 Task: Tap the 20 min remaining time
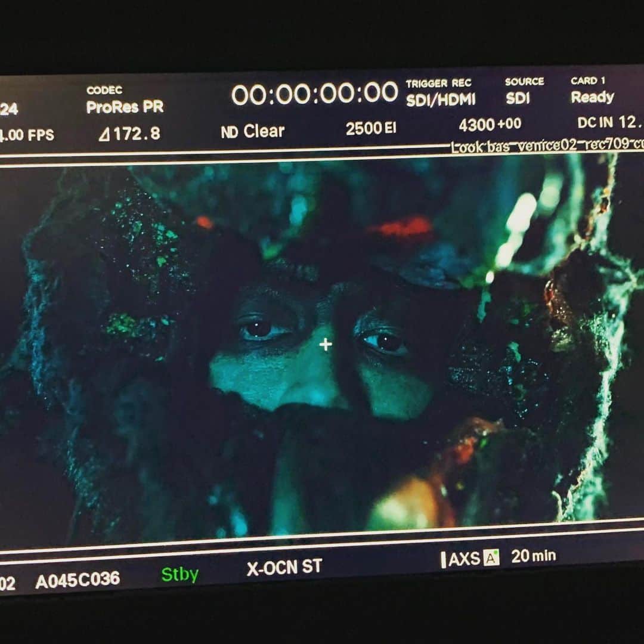534,556
